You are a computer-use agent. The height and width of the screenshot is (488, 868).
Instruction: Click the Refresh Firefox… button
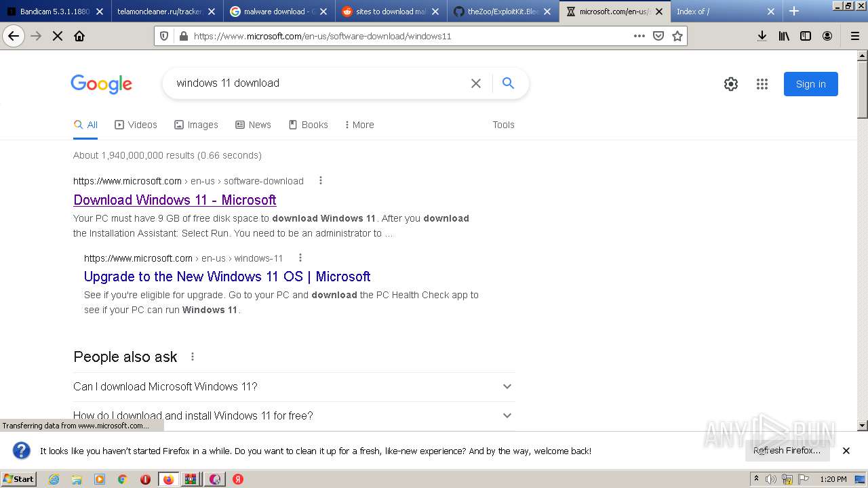pos(787,451)
